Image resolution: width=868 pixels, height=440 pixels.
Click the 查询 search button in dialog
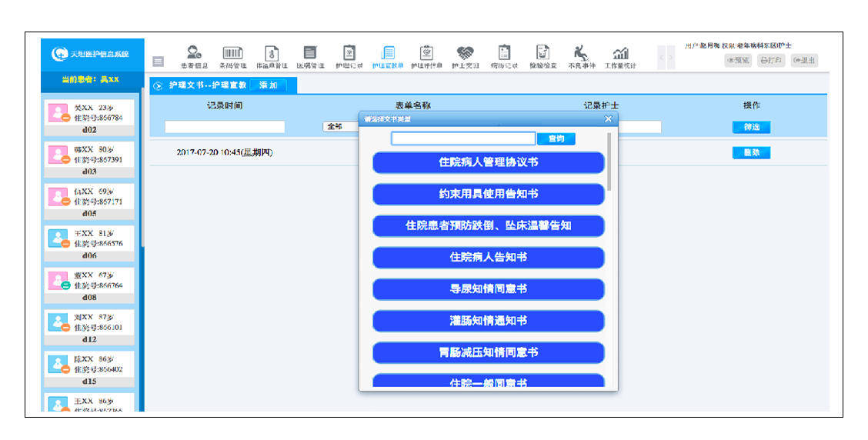coord(556,139)
